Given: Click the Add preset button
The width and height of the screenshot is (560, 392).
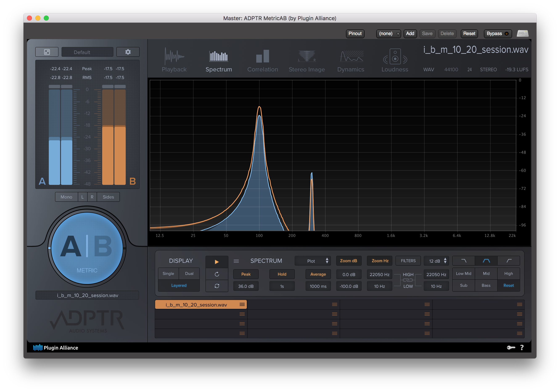Looking at the screenshot, I should 410,33.
